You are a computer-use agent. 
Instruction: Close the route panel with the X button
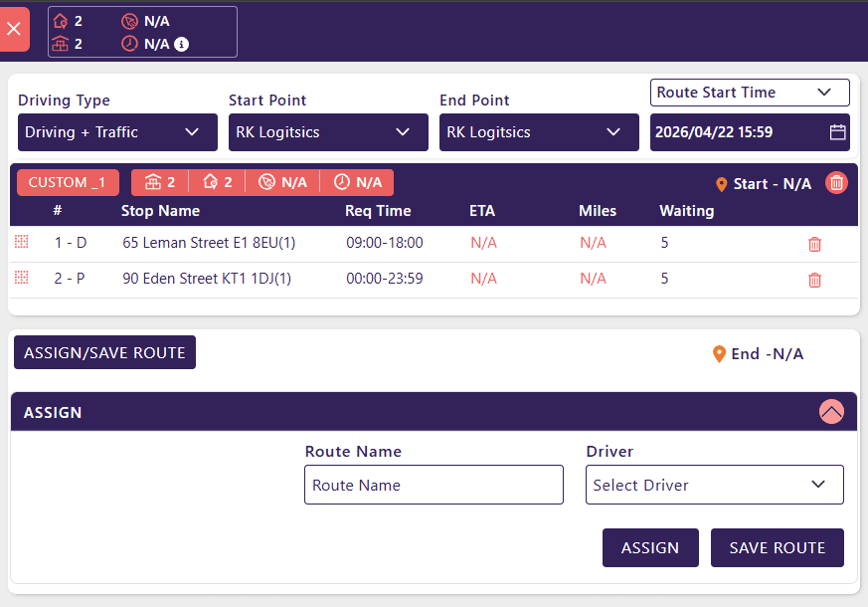point(14,29)
